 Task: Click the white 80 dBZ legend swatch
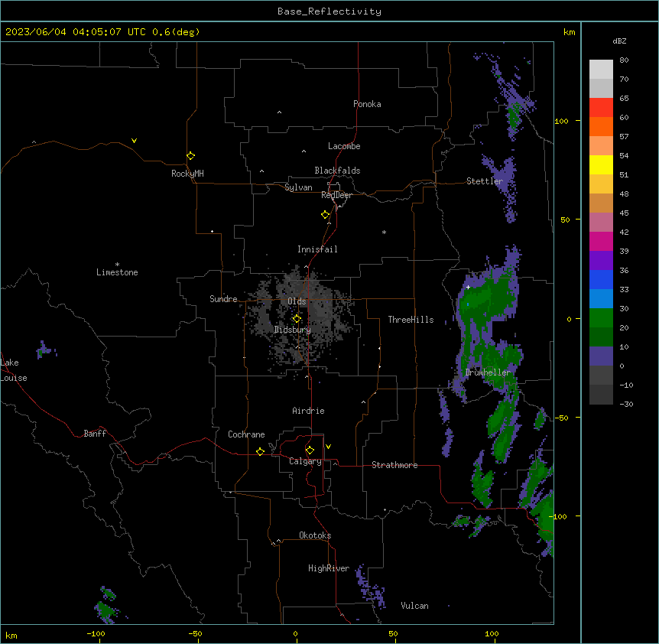[x=601, y=70]
